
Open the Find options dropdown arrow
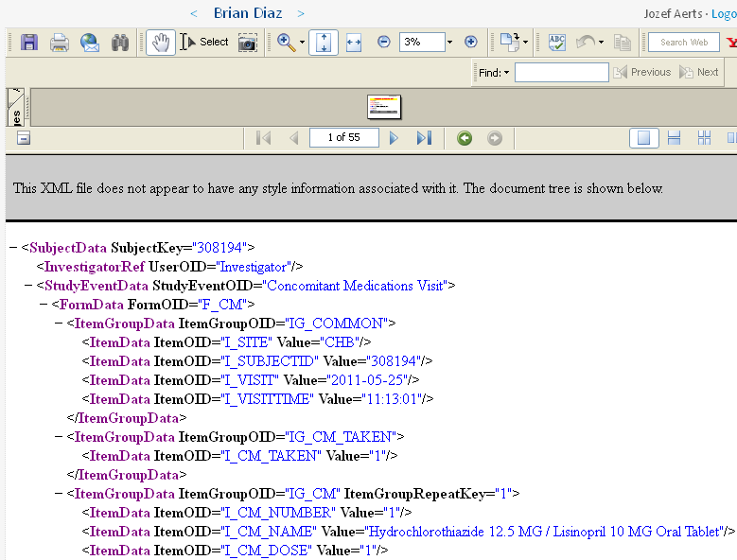(506, 73)
